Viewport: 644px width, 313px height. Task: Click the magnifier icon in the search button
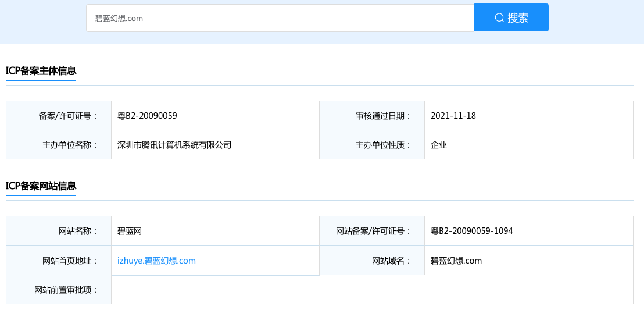(x=499, y=18)
